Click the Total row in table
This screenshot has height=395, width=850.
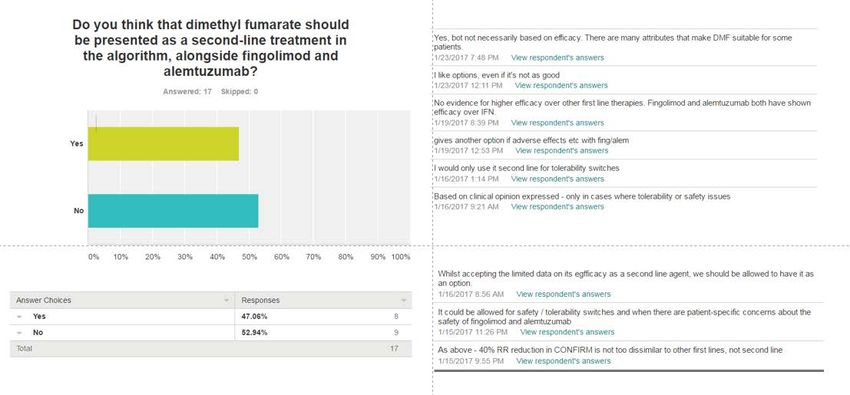(x=210, y=349)
